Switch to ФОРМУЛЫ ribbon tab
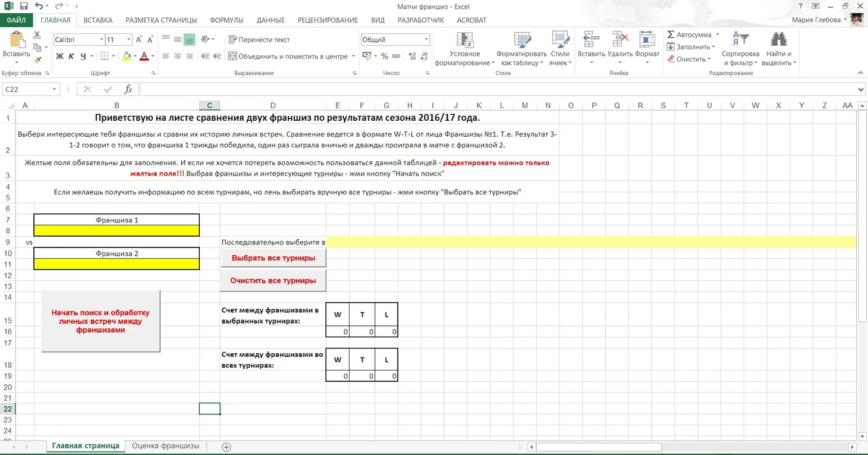Screen dimensions: 868x455 pyautogui.click(x=226, y=20)
